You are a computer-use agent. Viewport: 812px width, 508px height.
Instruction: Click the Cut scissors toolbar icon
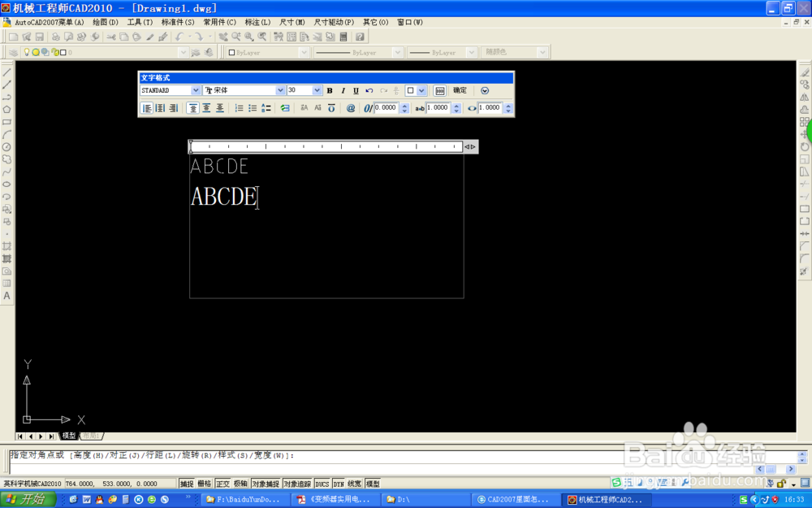tap(110, 37)
